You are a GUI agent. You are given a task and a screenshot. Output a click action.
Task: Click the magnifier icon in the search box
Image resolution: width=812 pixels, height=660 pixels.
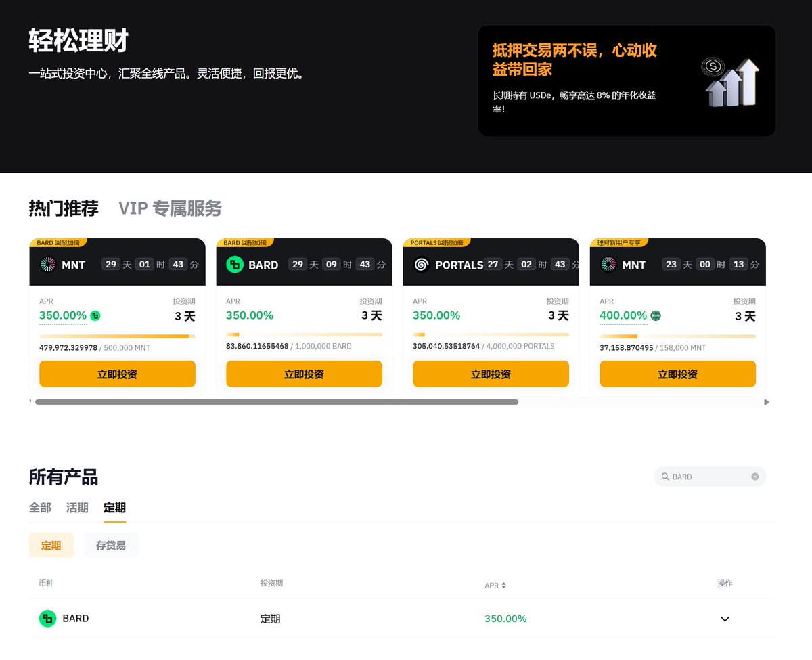665,477
